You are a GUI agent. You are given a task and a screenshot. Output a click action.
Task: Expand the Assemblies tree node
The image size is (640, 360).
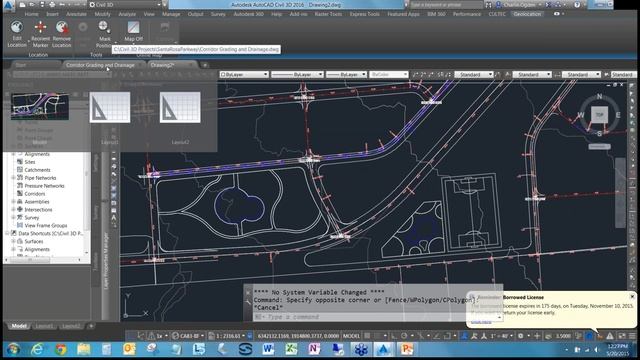click(x=14, y=202)
